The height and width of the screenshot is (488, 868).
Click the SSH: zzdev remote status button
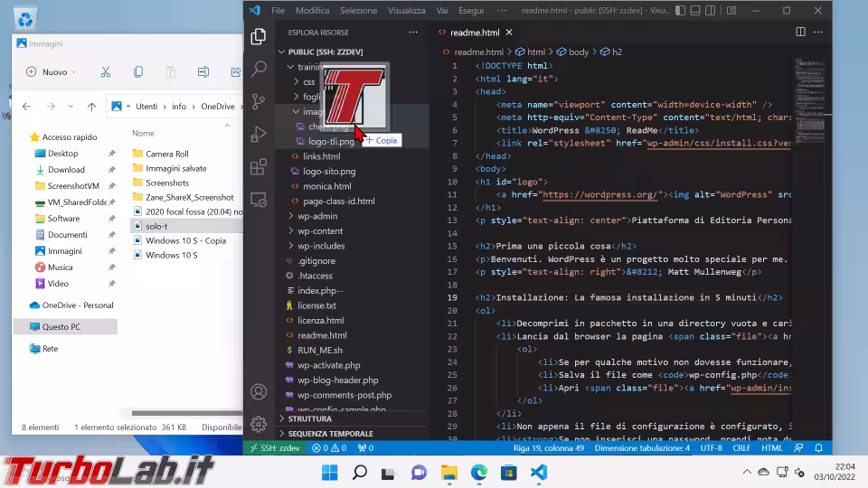click(x=276, y=447)
